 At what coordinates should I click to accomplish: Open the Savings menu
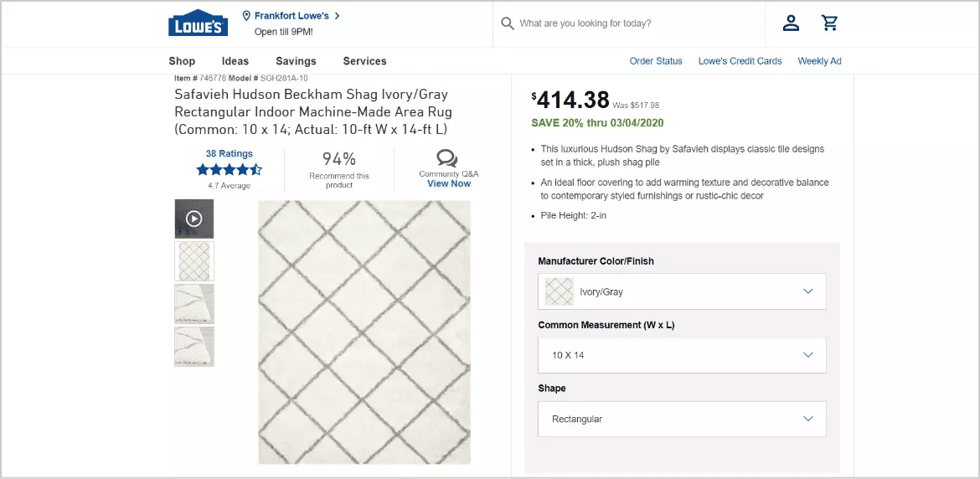point(297,61)
